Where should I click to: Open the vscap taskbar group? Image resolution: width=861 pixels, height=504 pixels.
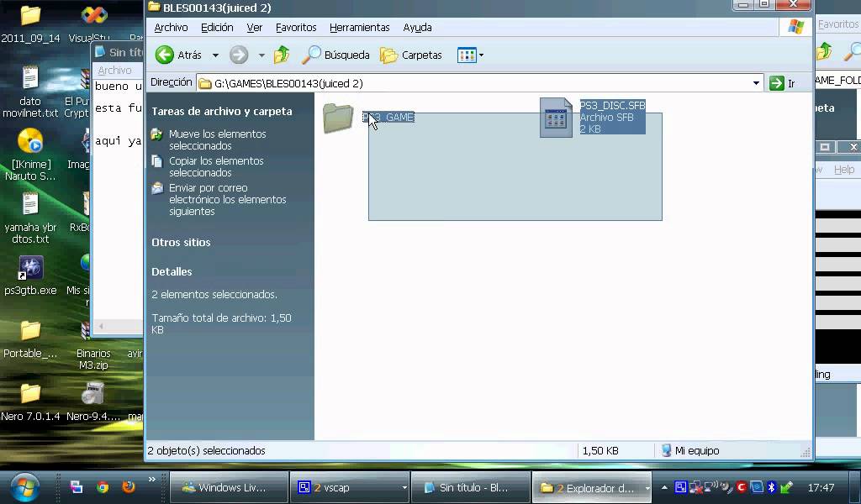click(x=350, y=487)
